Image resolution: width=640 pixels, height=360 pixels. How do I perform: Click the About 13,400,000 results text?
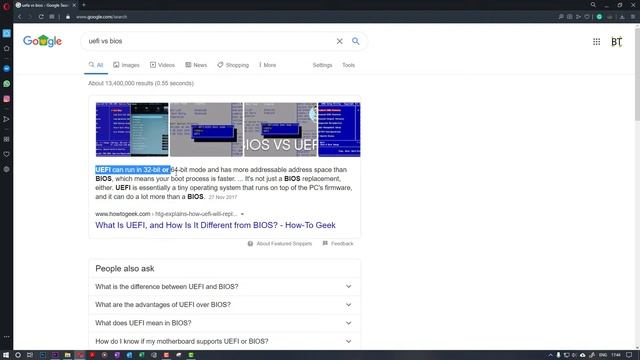pos(141,83)
